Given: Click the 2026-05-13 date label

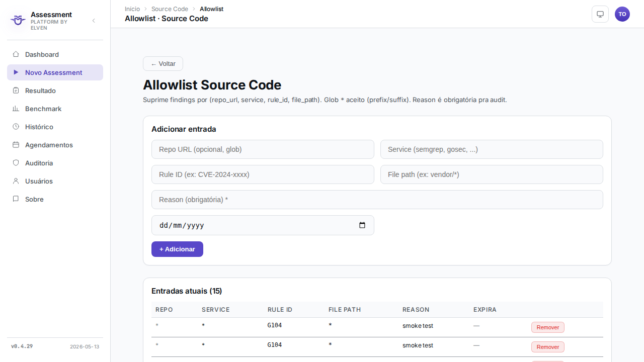Looking at the screenshot, I should [85, 347].
